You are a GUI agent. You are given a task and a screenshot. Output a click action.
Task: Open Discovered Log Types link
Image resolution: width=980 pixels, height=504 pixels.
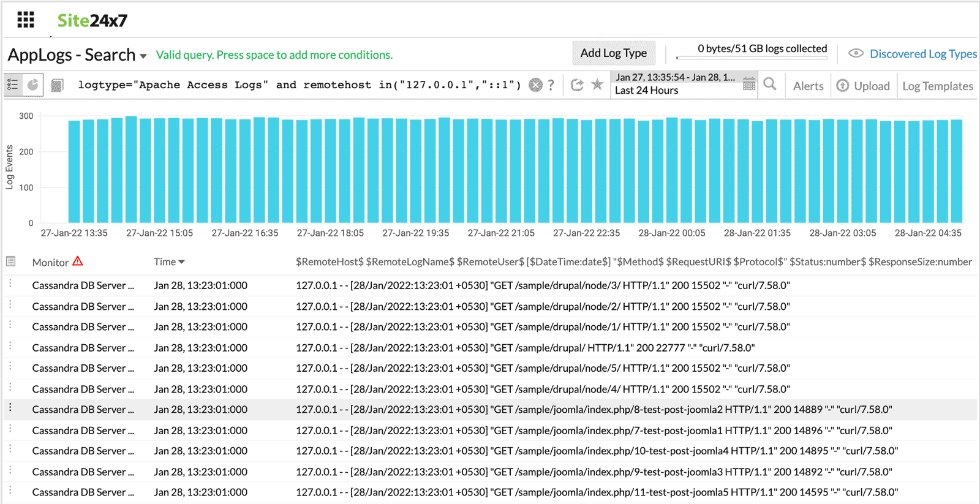tap(923, 54)
